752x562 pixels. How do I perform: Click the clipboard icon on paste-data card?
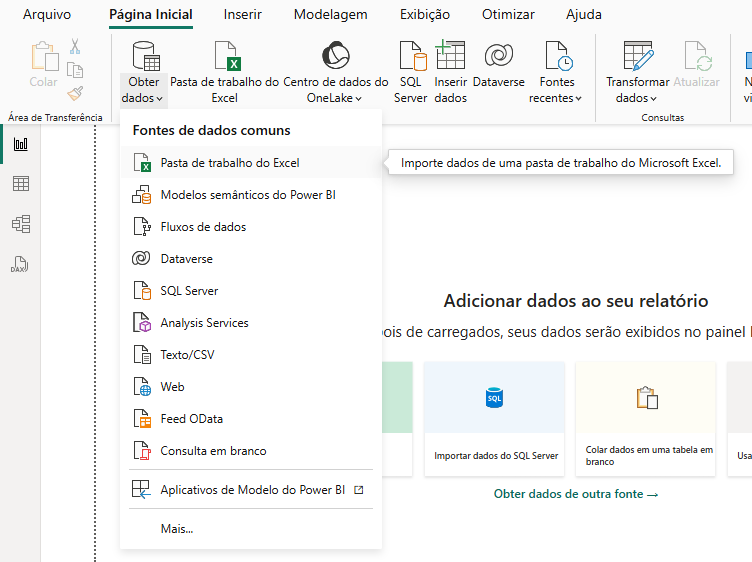647,398
